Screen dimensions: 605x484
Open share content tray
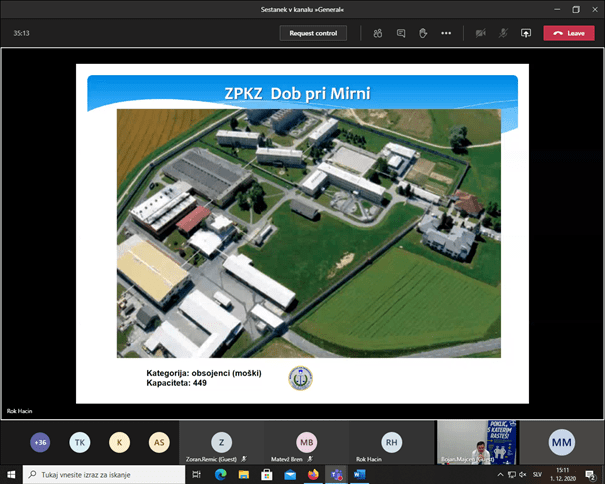click(x=526, y=33)
